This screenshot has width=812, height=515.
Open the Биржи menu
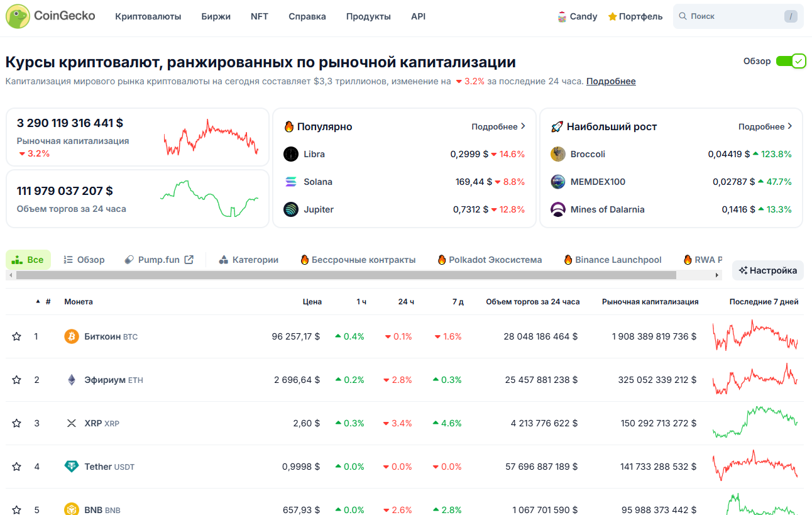[x=216, y=16]
